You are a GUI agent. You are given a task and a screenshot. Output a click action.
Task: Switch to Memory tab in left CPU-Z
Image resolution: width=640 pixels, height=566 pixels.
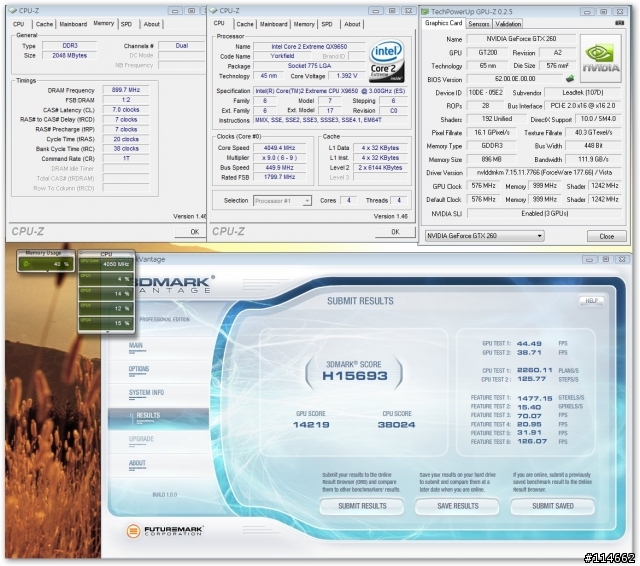click(104, 23)
